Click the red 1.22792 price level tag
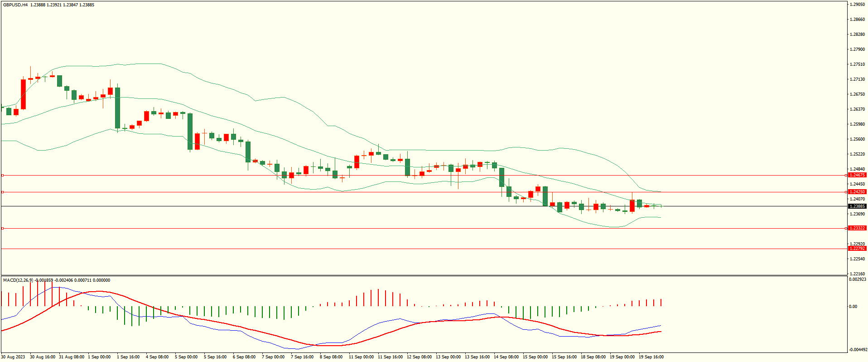Image resolution: width=868 pixels, height=362 pixels. pyautogui.click(x=857, y=249)
